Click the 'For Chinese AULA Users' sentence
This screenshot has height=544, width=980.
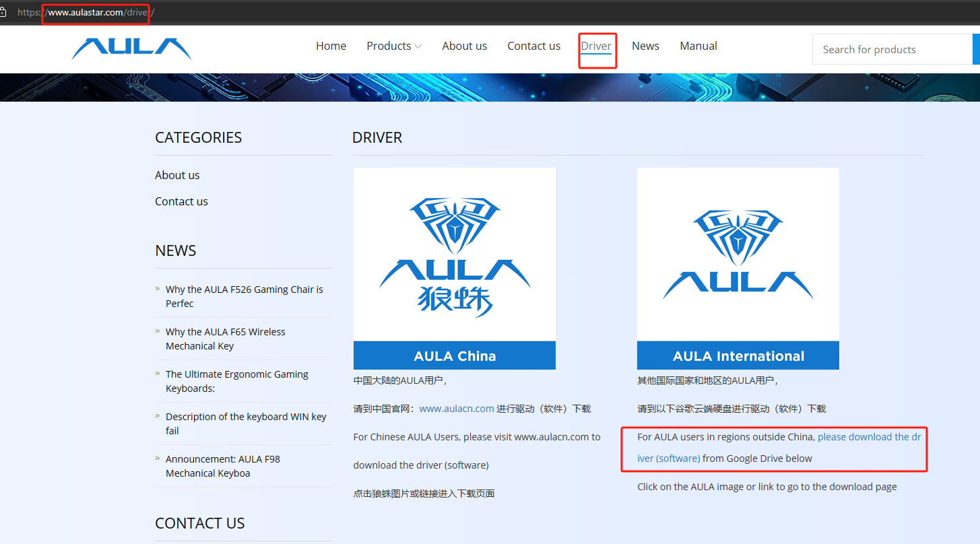pyautogui.click(x=477, y=437)
